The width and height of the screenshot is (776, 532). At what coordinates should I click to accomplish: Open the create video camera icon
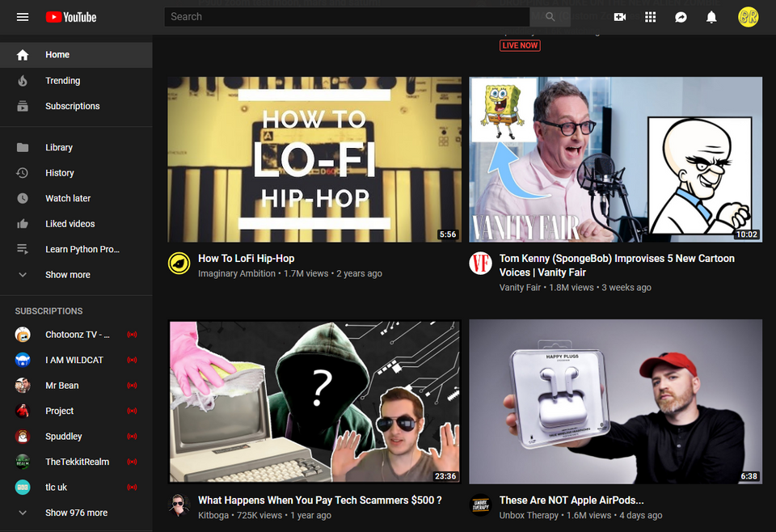(x=620, y=17)
